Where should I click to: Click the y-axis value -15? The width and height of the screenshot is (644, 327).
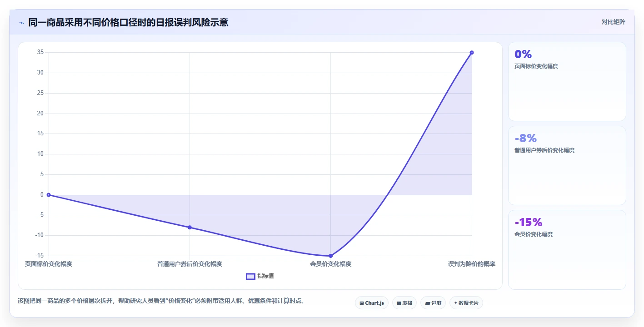39,256
